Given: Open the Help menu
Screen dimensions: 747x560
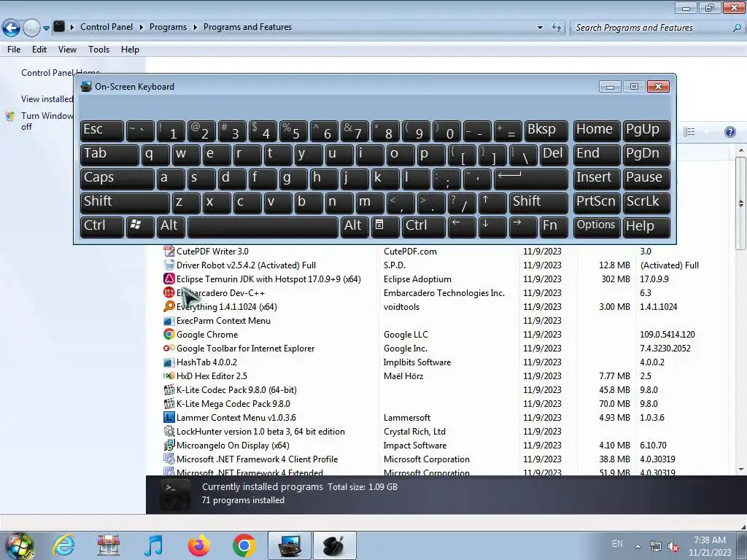Looking at the screenshot, I should [130, 50].
